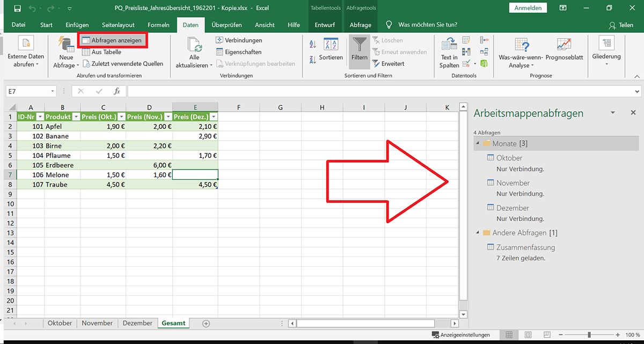Click the Teilen share button

click(x=621, y=25)
